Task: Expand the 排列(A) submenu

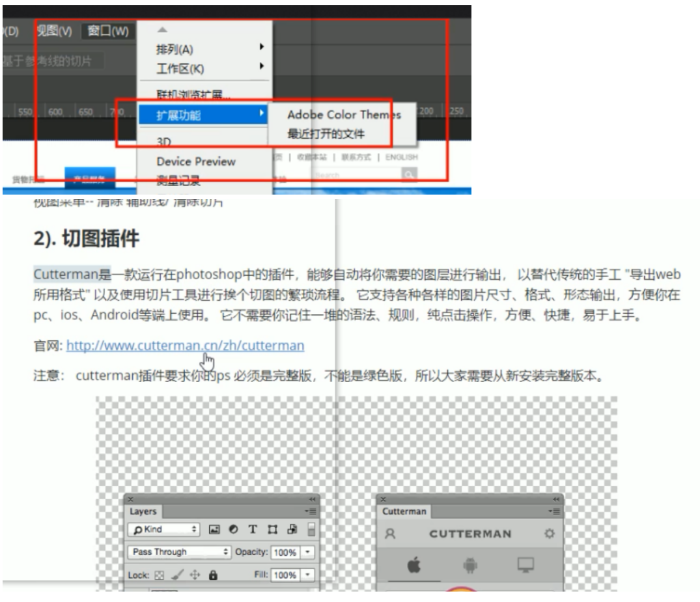Action: [x=205, y=49]
